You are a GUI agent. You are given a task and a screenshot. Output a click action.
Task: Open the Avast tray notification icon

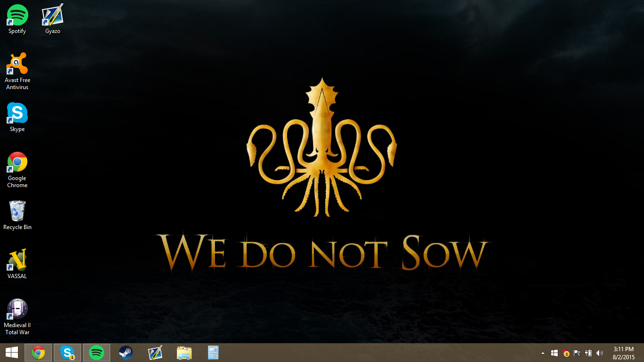pos(566,353)
